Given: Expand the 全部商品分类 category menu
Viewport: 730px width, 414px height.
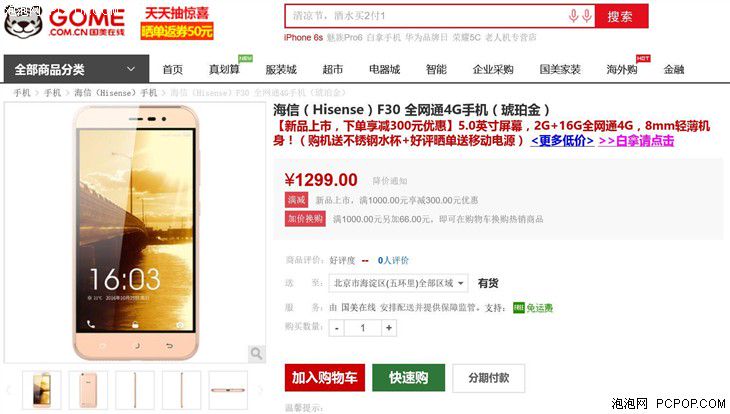Looking at the screenshot, I should (76, 69).
